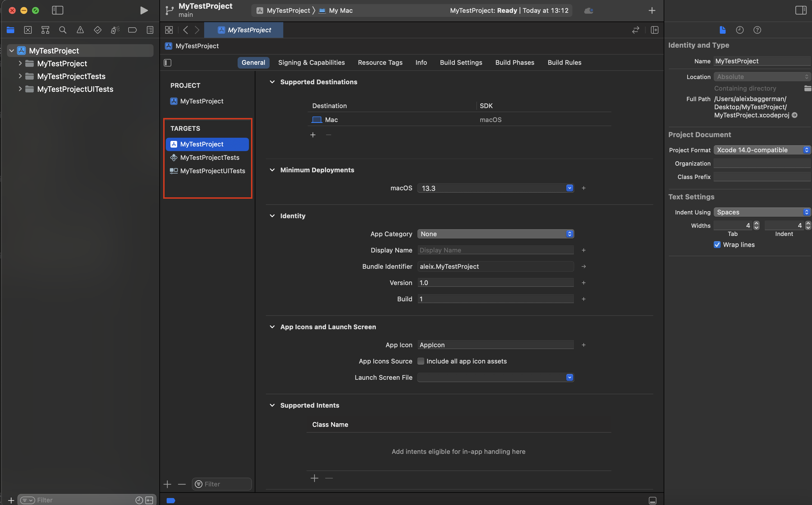Toggle the Wrap lines checkbox

click(717, 244)
